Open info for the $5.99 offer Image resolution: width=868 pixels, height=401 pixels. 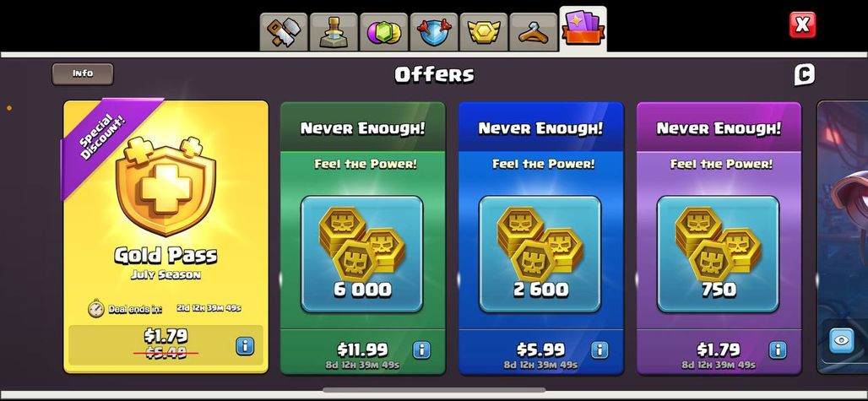pos(599,350)
